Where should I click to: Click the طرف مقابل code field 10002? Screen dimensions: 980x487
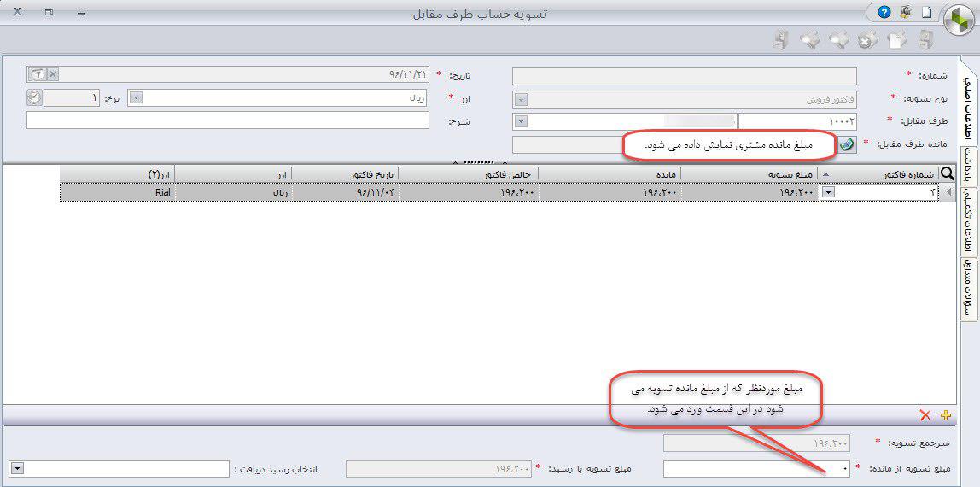797,121
